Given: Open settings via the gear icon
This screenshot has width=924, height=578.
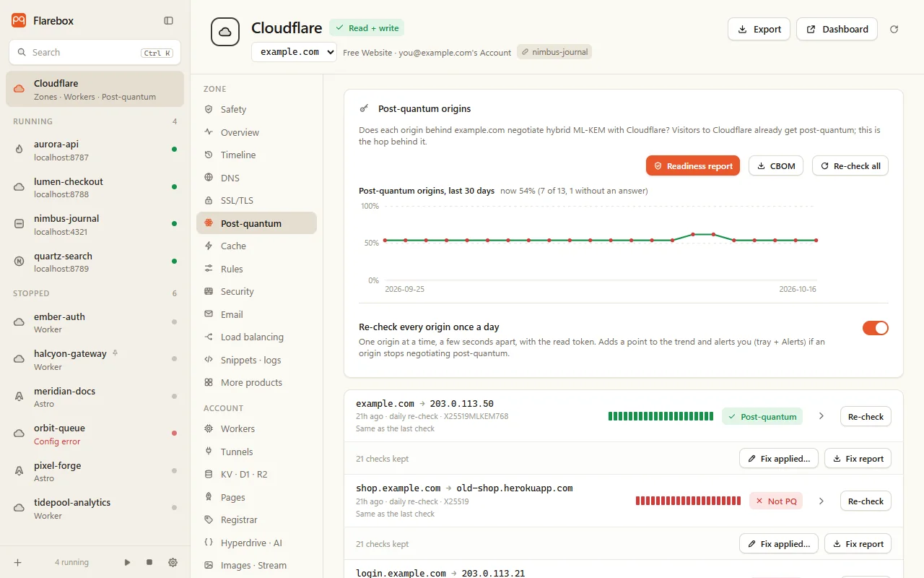Looking at the screenshot, I should coord(173,562).
